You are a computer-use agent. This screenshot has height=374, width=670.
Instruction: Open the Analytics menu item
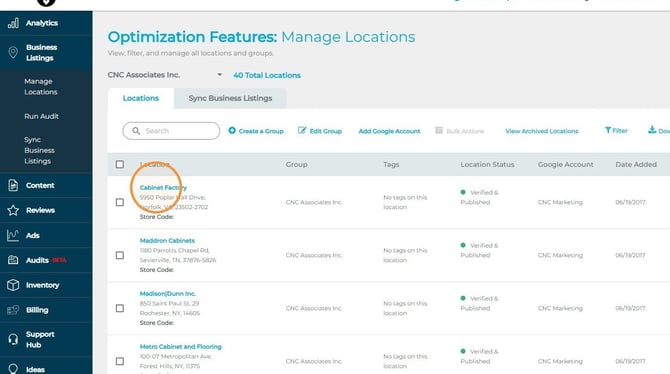41,23
